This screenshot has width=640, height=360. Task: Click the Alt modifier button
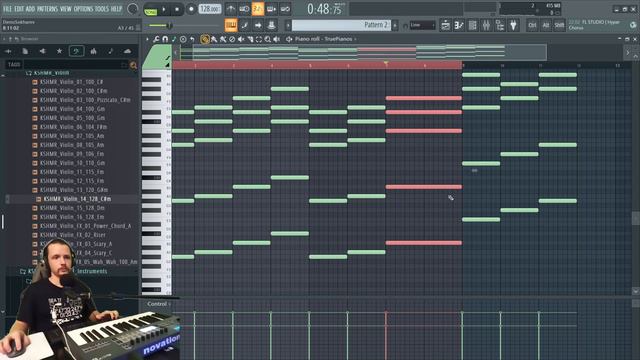coord(546,25)
